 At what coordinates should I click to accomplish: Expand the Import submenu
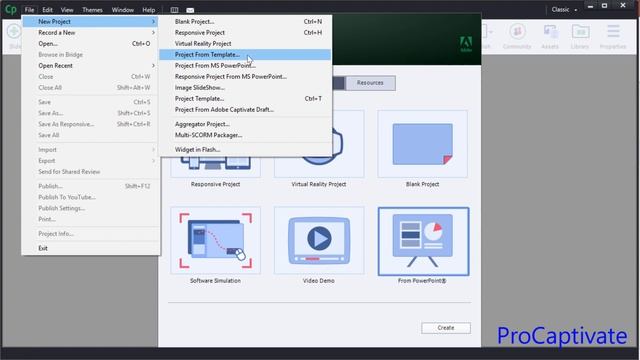click(91, 150)
